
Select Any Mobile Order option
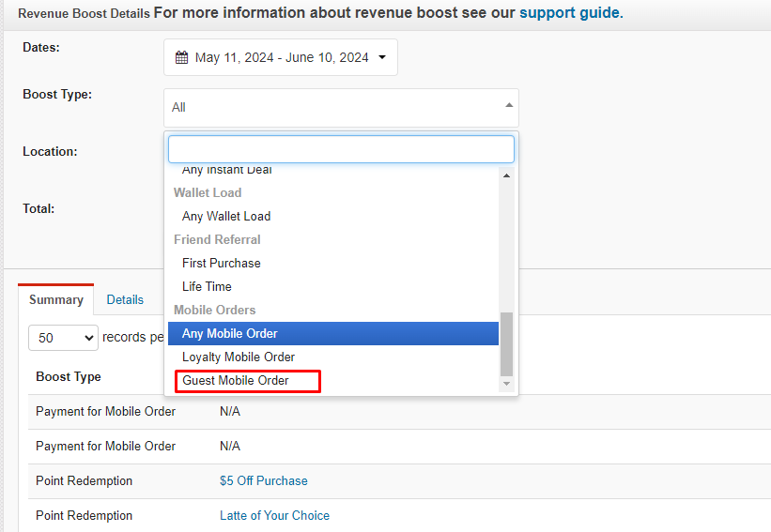(x=332, y=333)
